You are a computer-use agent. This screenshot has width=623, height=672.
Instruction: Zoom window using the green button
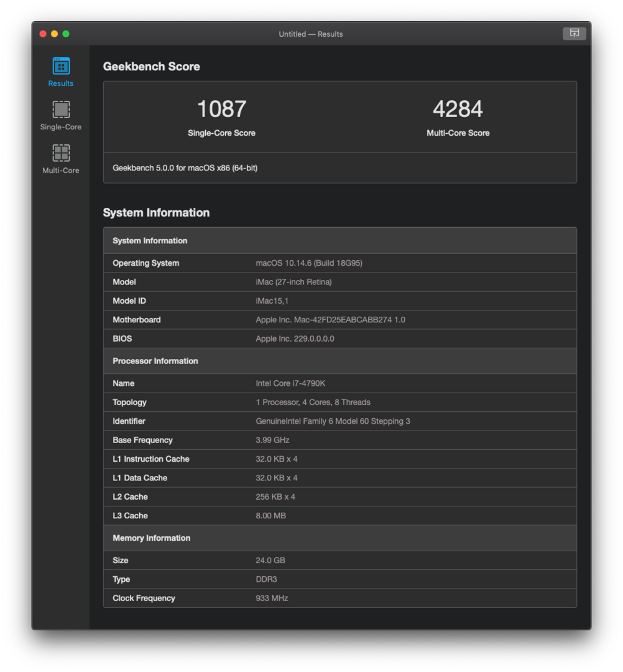(66, 34)
